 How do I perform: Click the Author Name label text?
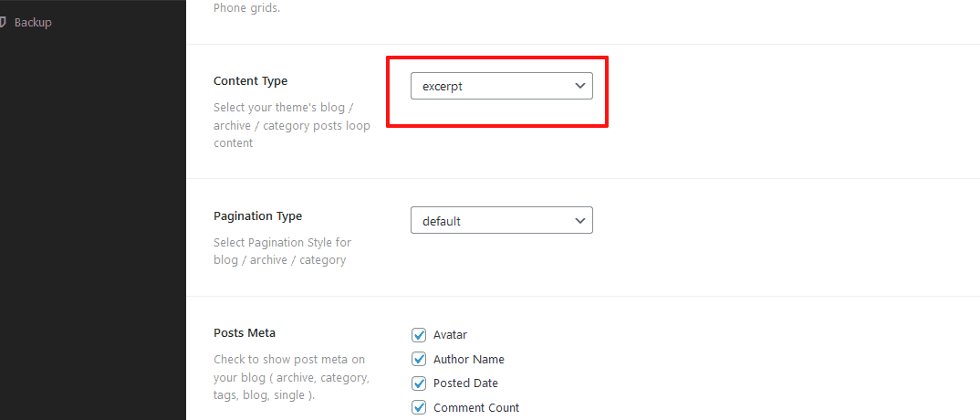click(468, 360)
